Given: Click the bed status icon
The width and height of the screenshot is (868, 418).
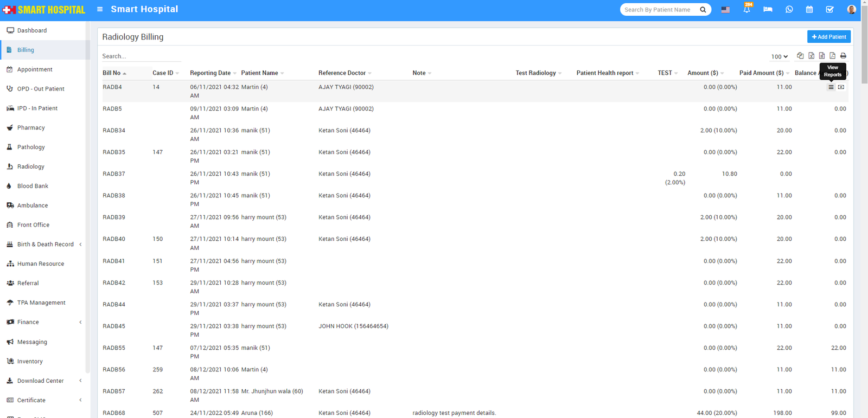Looking at the screenshot, I should (768, 9).
